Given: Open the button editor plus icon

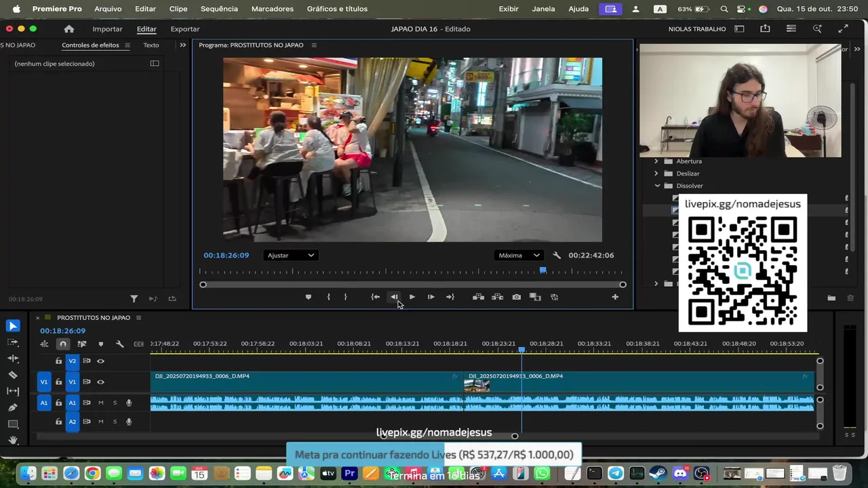Looking at the screenshot, I should (615, 297).
